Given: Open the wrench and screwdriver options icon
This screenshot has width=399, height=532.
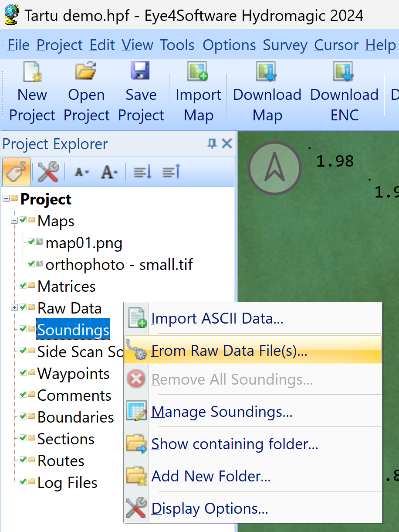Looking at the screenshot, I should coord(48,172).
